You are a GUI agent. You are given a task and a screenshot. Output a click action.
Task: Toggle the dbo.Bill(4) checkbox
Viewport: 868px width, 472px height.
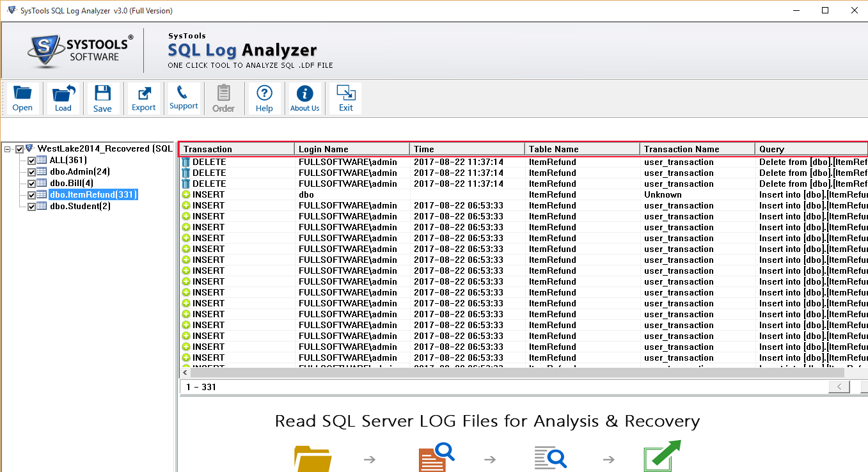(31, 184)
